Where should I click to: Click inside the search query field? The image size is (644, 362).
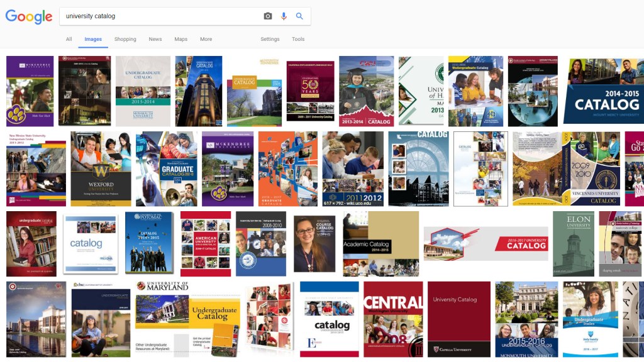click(x=157, y=16)
